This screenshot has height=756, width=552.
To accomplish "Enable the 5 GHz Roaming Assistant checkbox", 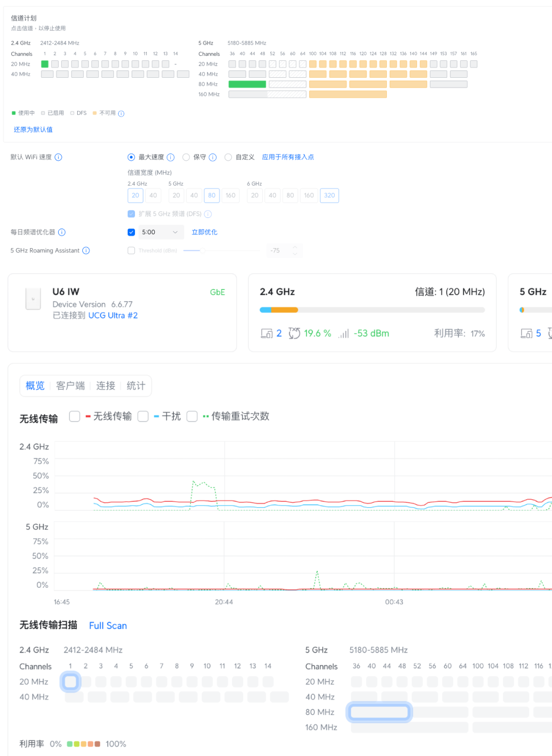I will click(131, 251).
